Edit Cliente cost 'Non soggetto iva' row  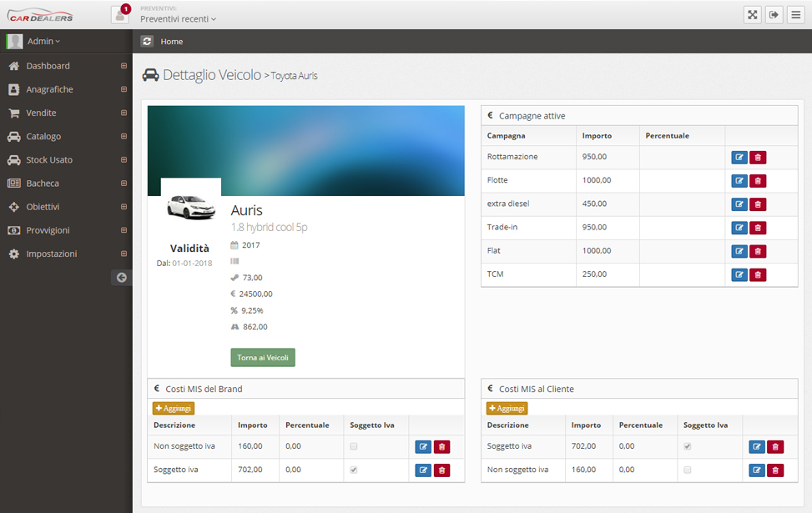tap(757, 470)
